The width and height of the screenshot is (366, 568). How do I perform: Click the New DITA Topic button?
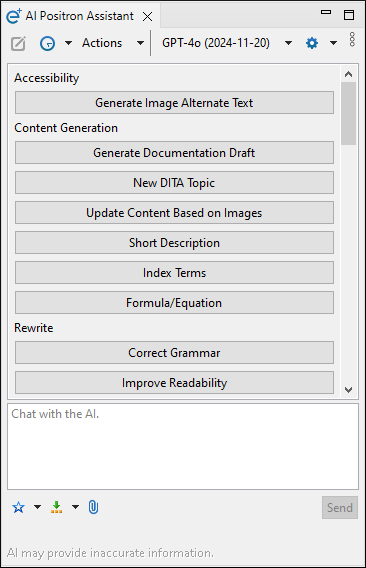tap(174, 183)
